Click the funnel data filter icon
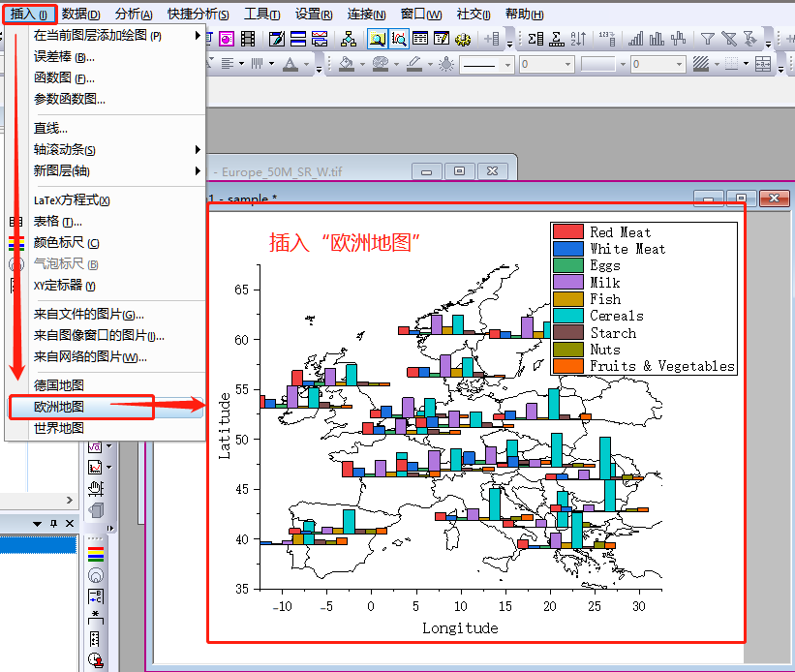Viewport: 795px width, 672px height. tap(708, 39)
